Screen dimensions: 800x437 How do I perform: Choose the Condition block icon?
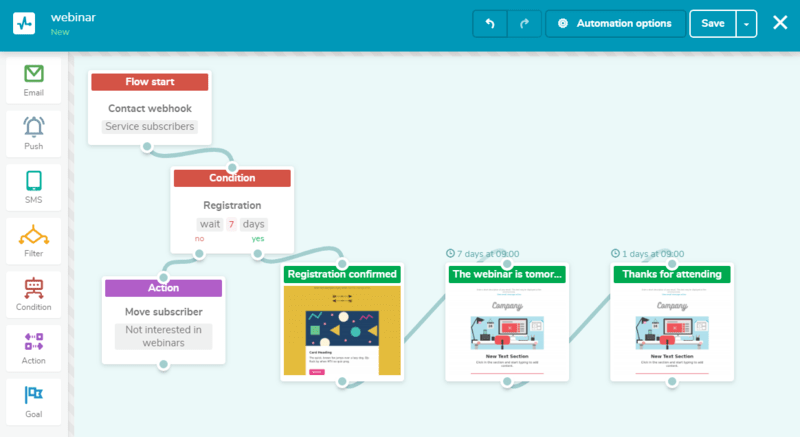[34, 288]
